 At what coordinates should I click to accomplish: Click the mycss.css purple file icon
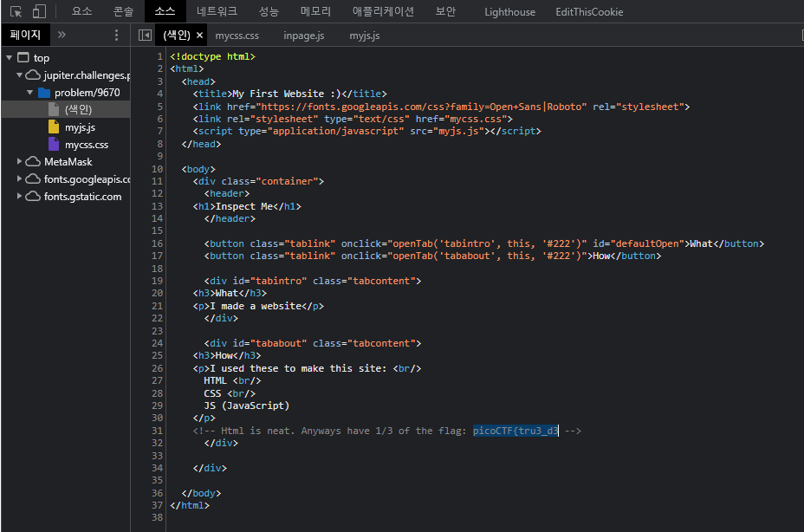[x=54, y=144]
